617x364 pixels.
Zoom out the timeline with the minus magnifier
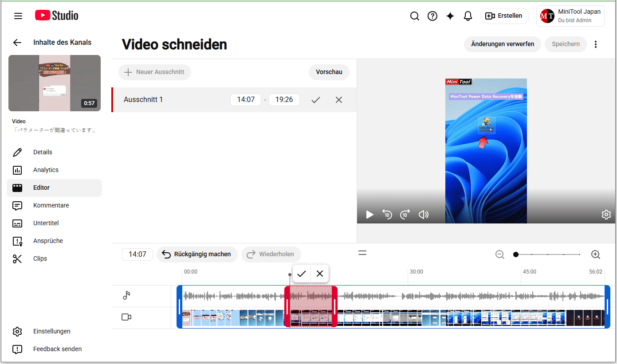point(500,254)
